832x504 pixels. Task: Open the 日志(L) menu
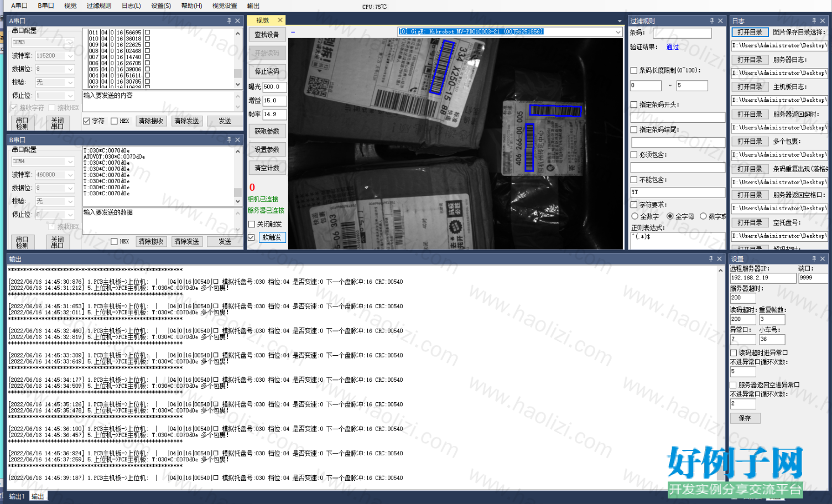(131, 6)
